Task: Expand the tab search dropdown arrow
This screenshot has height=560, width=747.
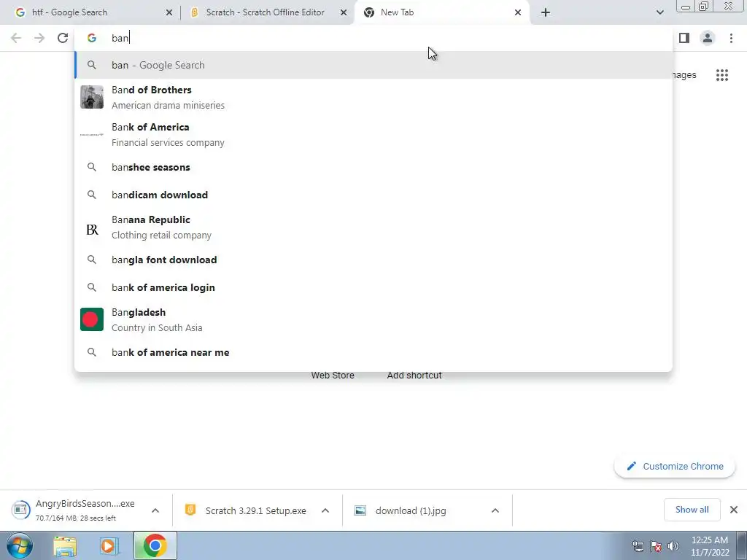Action: [x=659, y=12]
